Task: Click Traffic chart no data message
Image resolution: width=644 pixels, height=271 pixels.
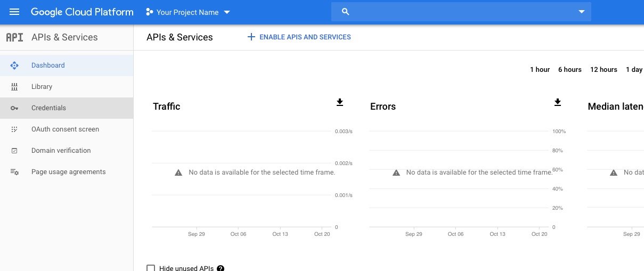Action: pos(262,173)
